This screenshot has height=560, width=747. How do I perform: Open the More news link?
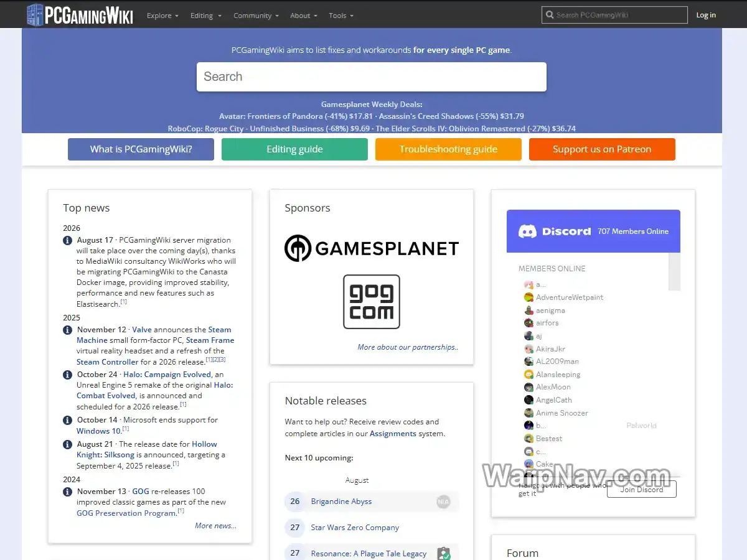tap(215, 526)
